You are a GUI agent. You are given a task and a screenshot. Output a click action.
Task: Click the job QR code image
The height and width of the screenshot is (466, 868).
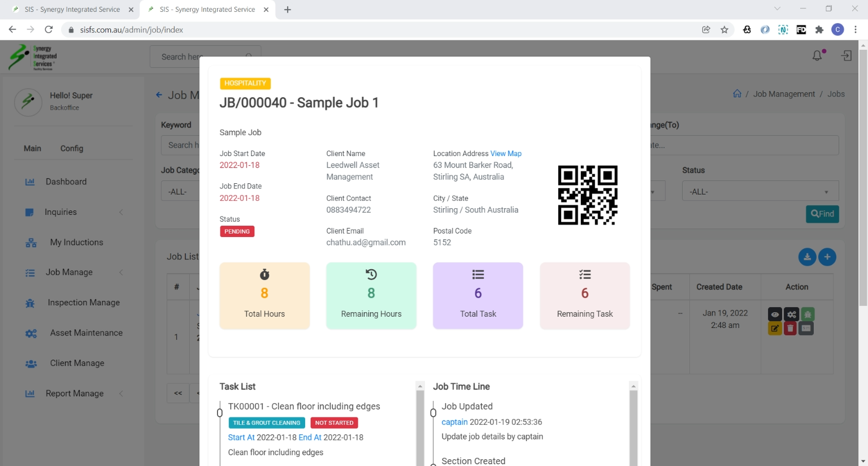click(587, 195)
